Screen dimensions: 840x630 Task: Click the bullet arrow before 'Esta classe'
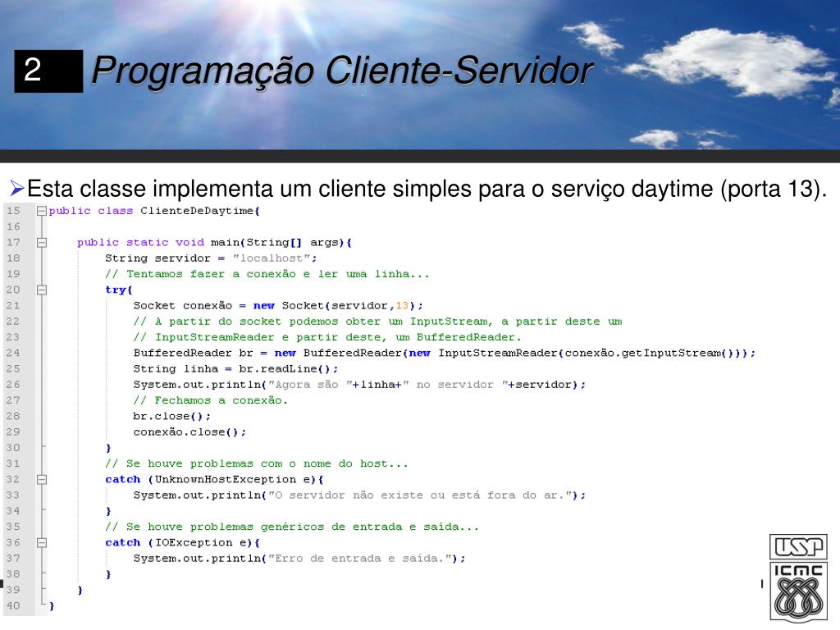point(16,189)
